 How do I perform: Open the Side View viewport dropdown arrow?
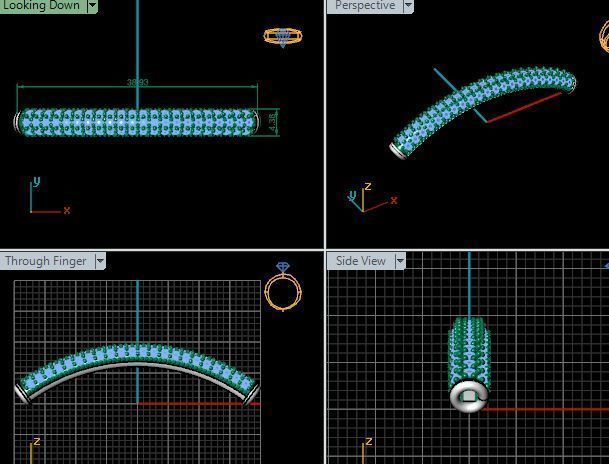[400, 261]
